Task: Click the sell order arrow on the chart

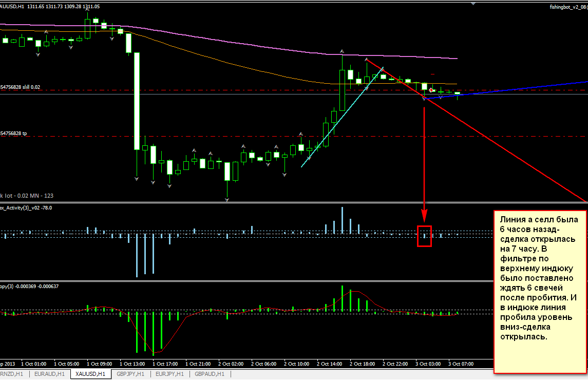Action: 431,90
